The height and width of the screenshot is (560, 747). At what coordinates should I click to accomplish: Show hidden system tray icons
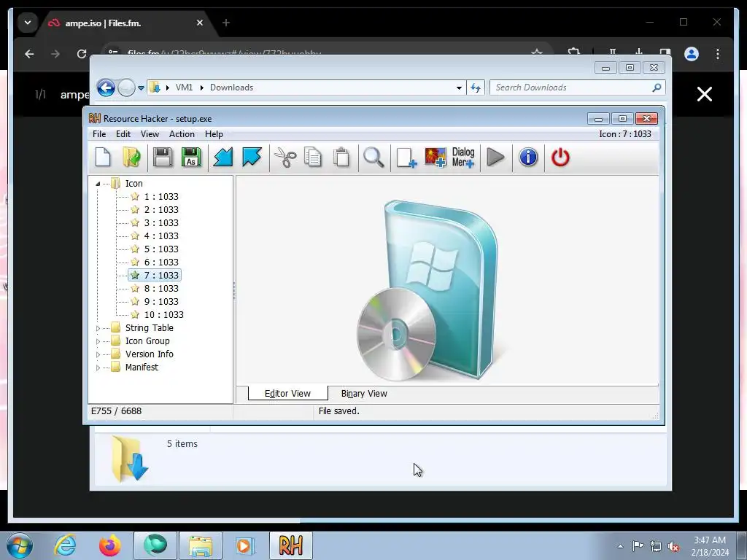(620, 546)
